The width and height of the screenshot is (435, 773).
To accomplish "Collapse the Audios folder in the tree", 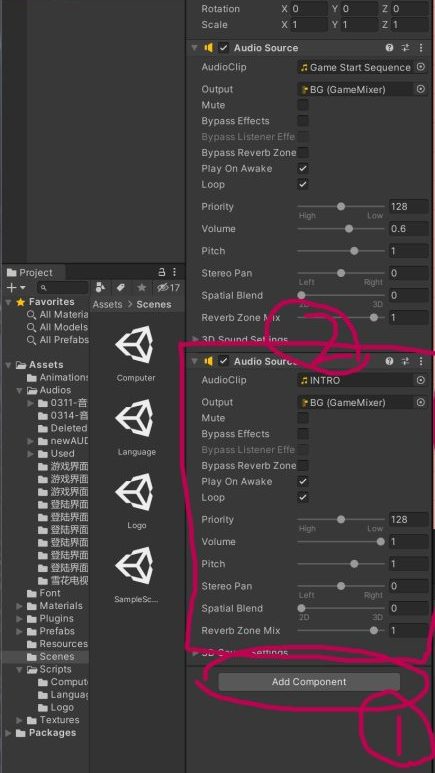I will [x=19, y=390].
